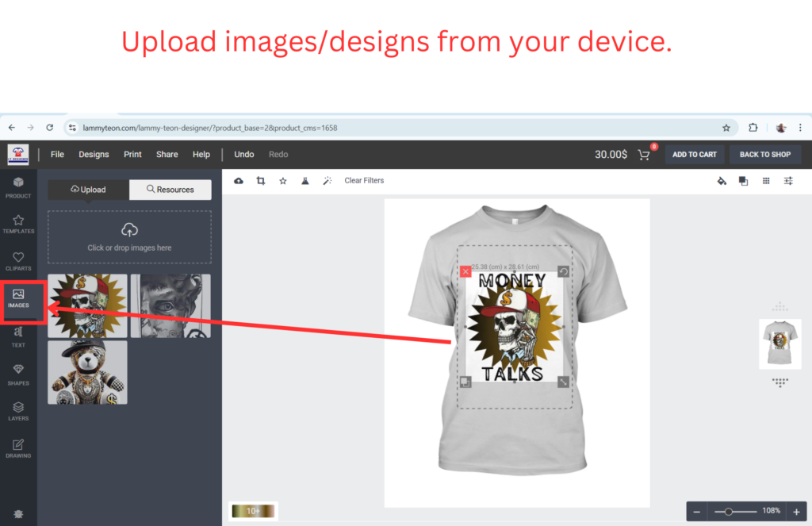Open the Drawing tool panel

(18, 449)
